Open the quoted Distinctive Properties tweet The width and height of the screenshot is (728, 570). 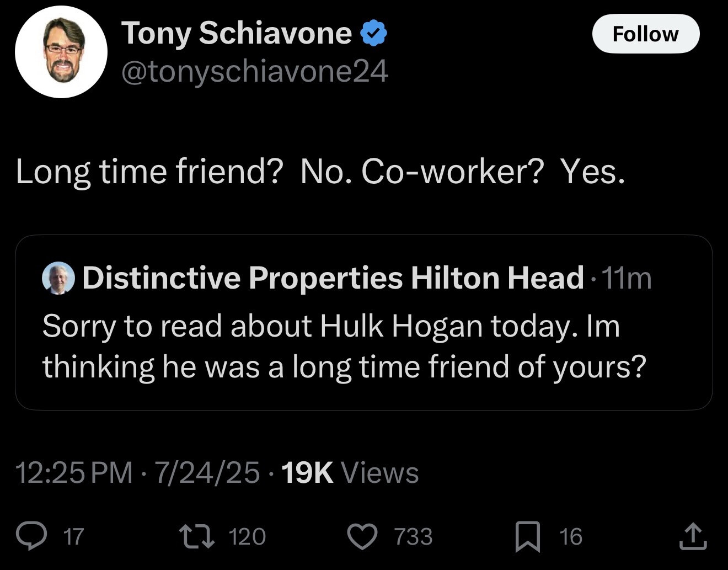[x=364, y=322]
